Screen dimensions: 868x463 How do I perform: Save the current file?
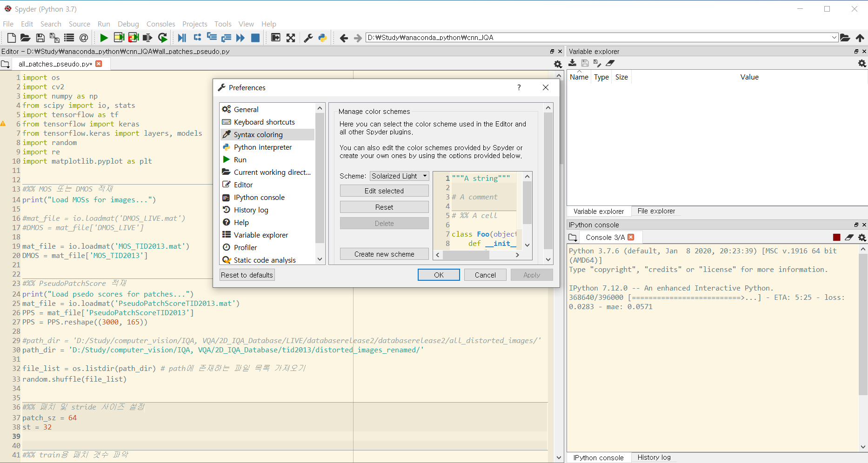tap(40, 38)
